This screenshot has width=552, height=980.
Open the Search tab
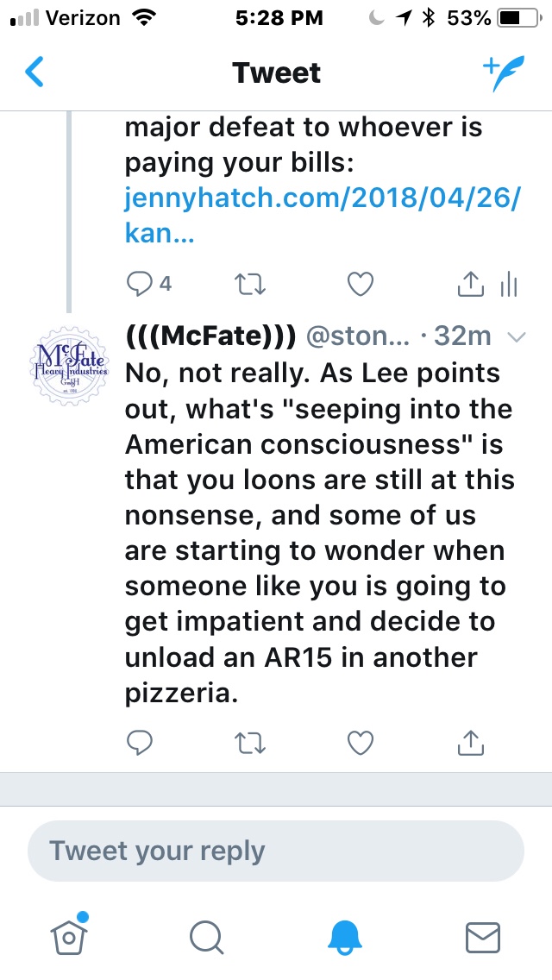(x=207, y=936)
